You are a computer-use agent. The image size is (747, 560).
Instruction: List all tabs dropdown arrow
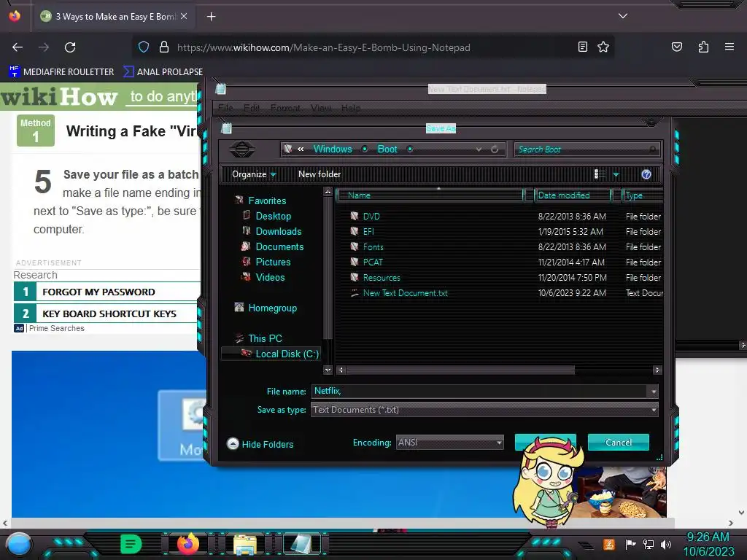click(x=623, y=16)
